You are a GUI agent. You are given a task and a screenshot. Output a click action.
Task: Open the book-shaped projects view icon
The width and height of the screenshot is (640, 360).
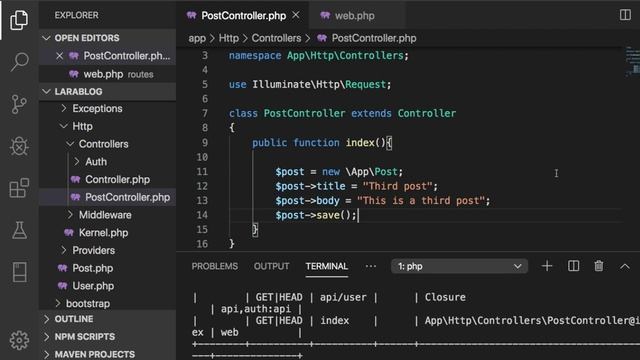19,272
